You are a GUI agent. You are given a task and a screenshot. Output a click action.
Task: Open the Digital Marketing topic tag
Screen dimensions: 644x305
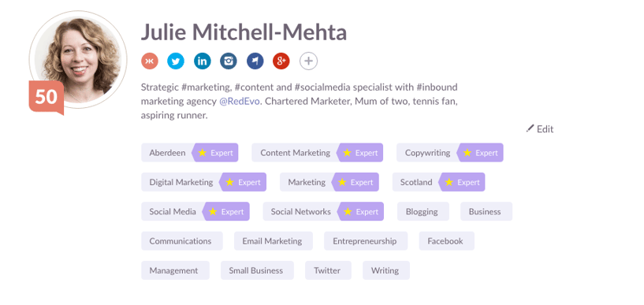[203, 182]
